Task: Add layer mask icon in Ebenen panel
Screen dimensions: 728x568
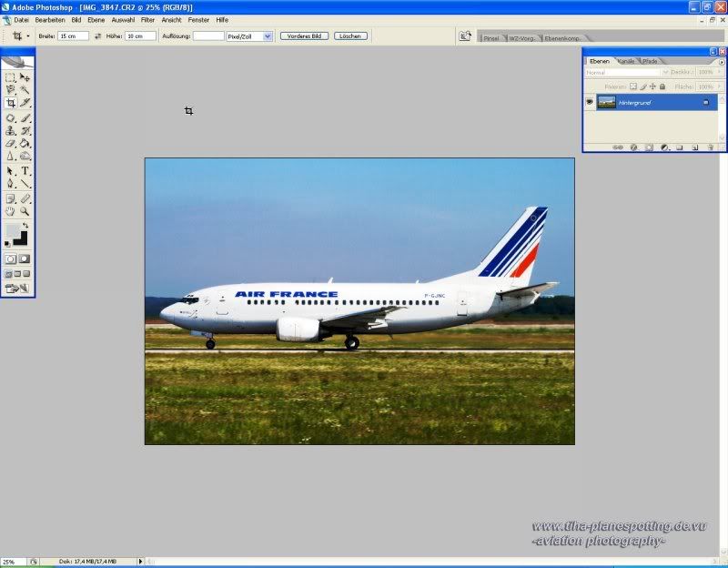Action: tap(649, 147)
